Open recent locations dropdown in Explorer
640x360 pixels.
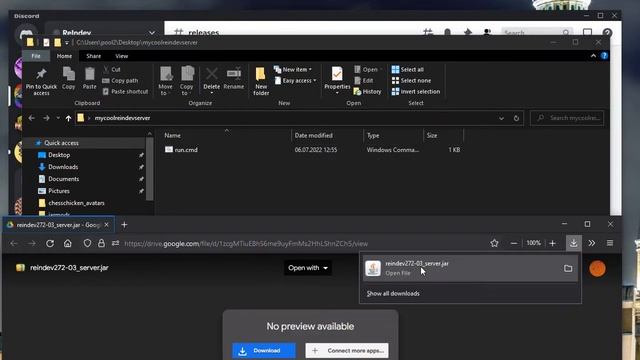point(58,118)
